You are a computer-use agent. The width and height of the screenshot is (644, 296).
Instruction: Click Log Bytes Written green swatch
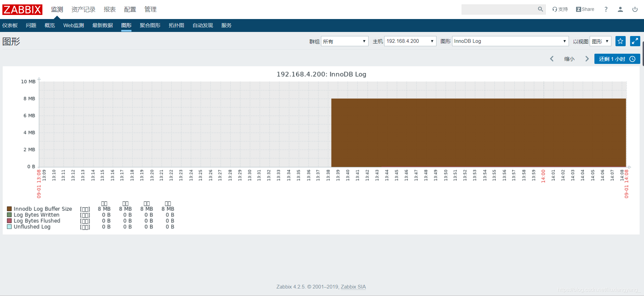(x=10, y=215)
